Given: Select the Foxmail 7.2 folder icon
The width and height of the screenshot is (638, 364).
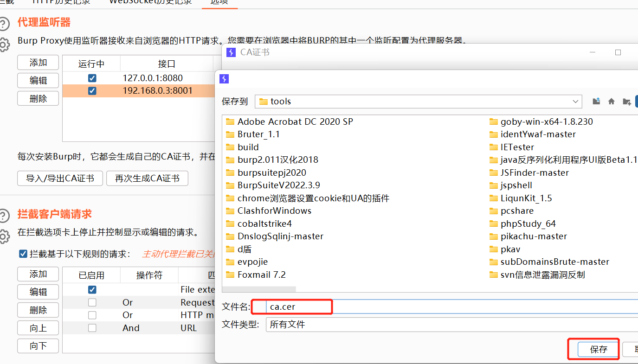Looking at the screenshot, I should click(230, 275).
